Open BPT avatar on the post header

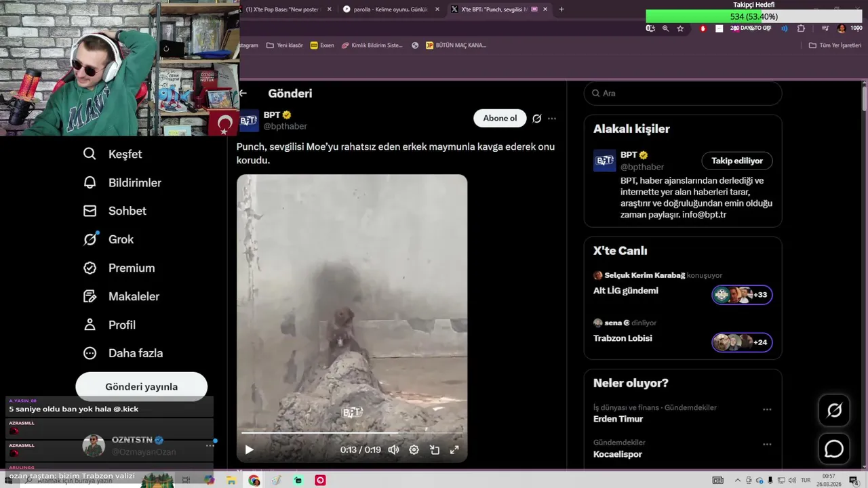(x=248, y=121)
